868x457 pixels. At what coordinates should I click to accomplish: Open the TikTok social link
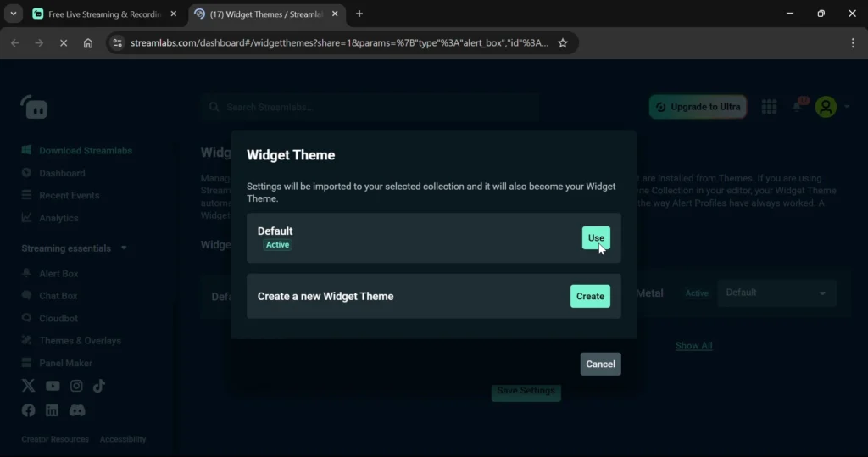pos(99,386)
